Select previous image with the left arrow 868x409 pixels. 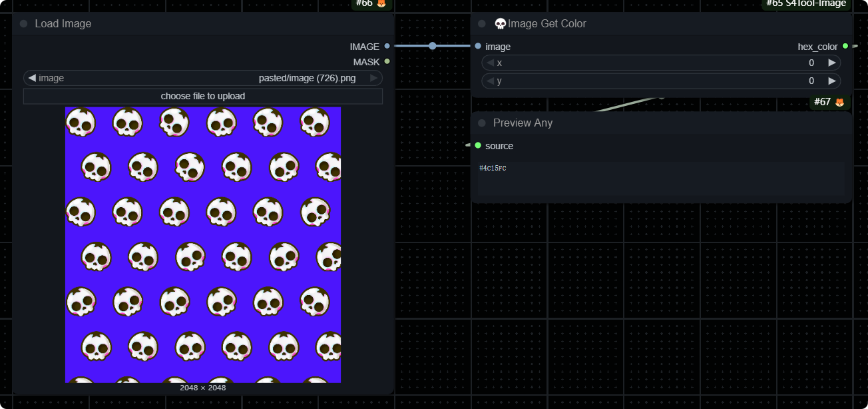click(32, 78)
